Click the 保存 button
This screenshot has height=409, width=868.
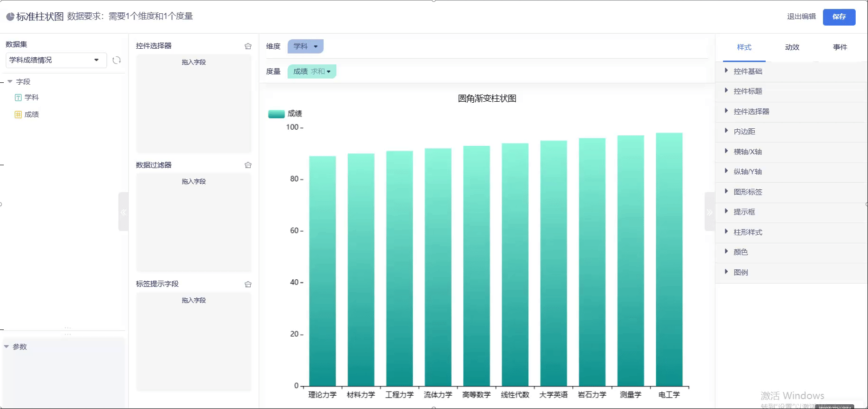[839, 17]
